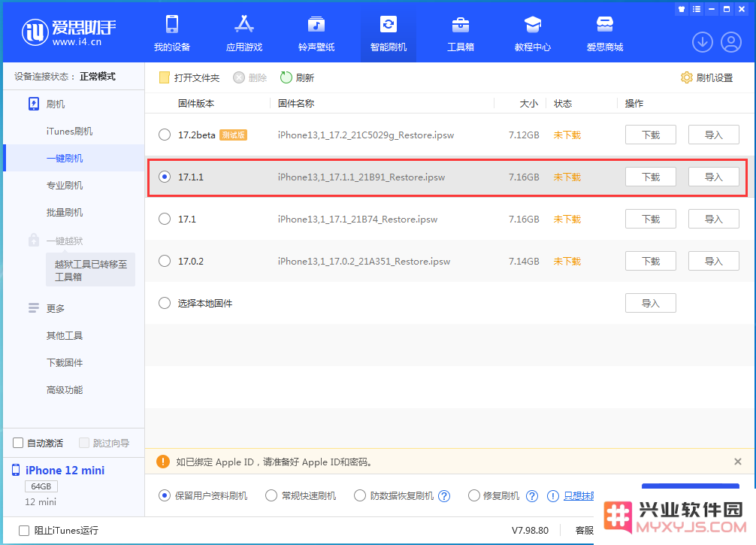The height and width of the screenshot is (545, 756).
Task: Import firmware for 17.2beta row
Action: point(714,135)
